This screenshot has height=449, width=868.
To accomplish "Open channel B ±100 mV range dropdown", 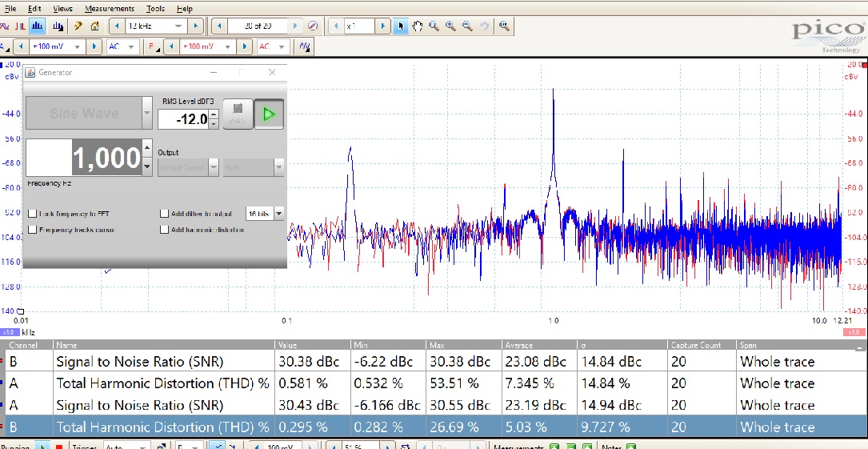I will click(x=227, y=46).
